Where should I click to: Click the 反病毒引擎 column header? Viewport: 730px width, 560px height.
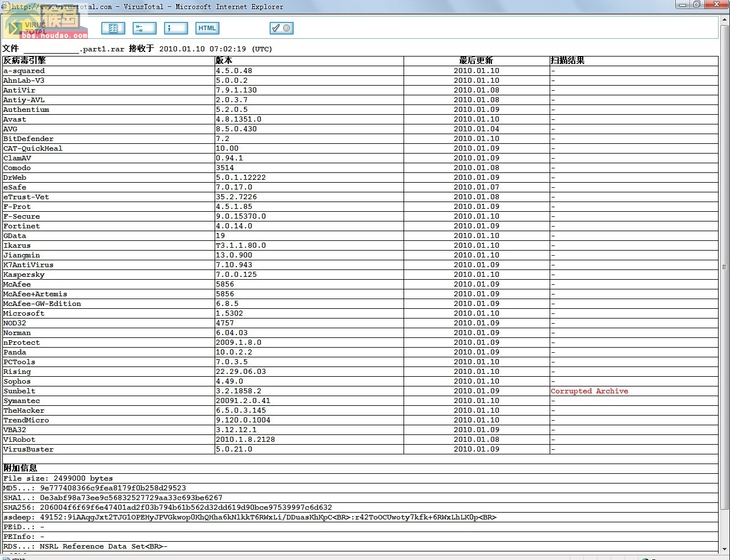[x=25, y=61]
